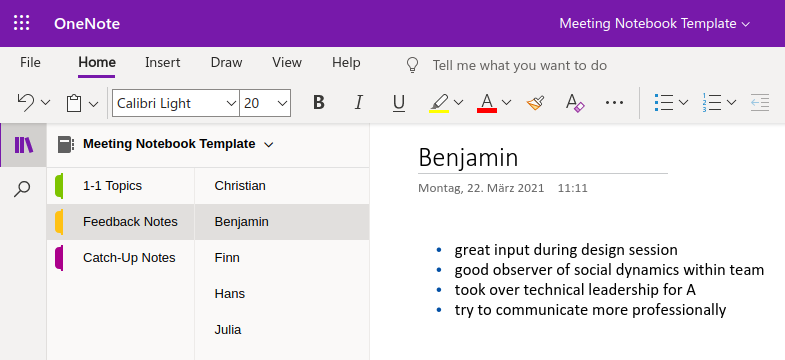Open more formatting options ellipsis
Screen dimensions: 785x360
(614, 103)
